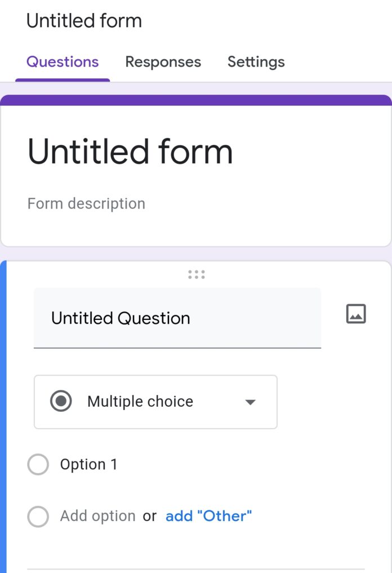Screen dimensions: 392x573
Task: Click the image icon beside Untitled Question
Action: (356, 314)
